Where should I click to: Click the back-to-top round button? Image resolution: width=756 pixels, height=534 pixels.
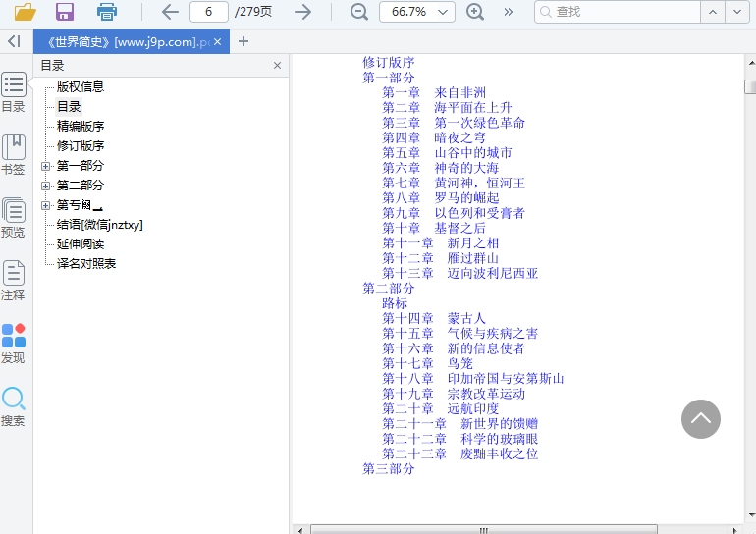tap(701, 419)
